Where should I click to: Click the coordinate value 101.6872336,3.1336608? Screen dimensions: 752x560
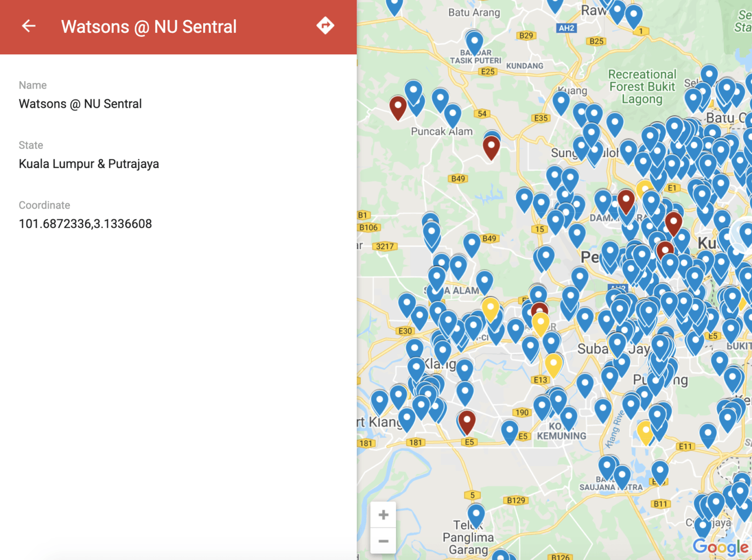pos(85,224)
